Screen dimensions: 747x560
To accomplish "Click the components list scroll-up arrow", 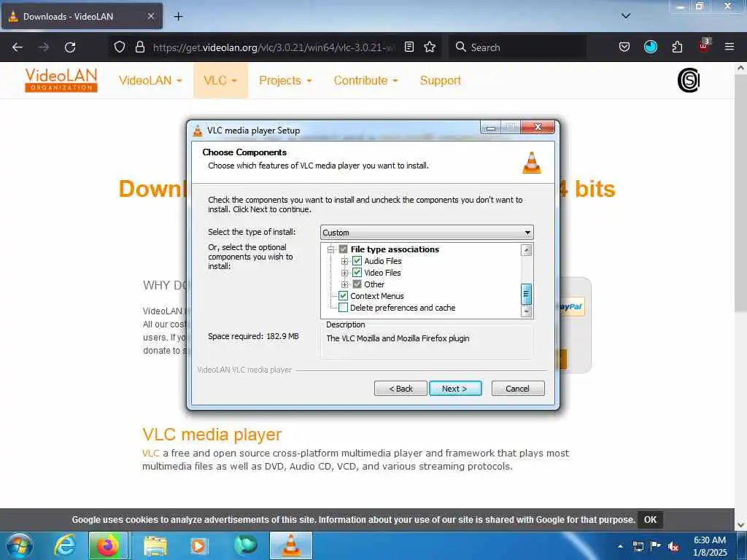I will click(526, 250).
